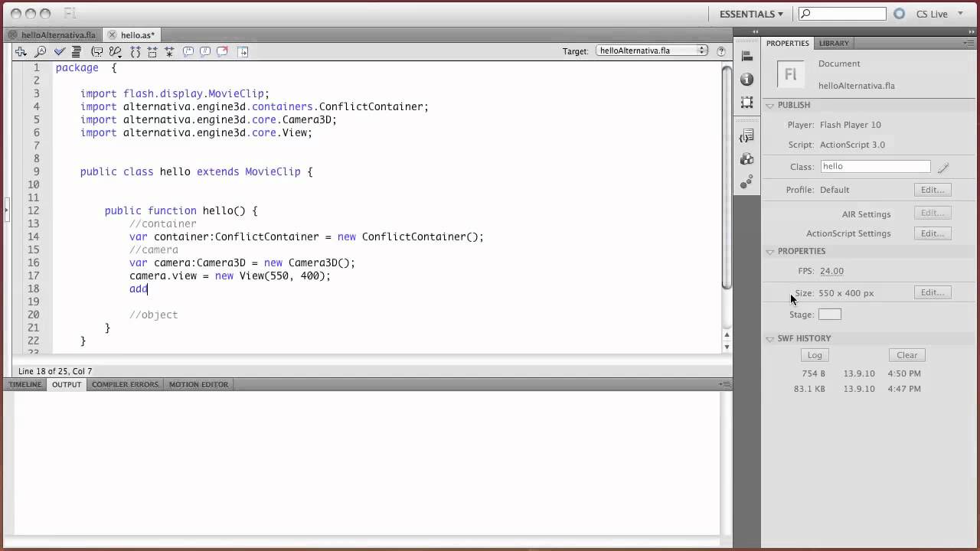Viewport: 980px width, 551px height.
Task: Open the Code Snippets panel icon
Action: [x=747, y=135]
